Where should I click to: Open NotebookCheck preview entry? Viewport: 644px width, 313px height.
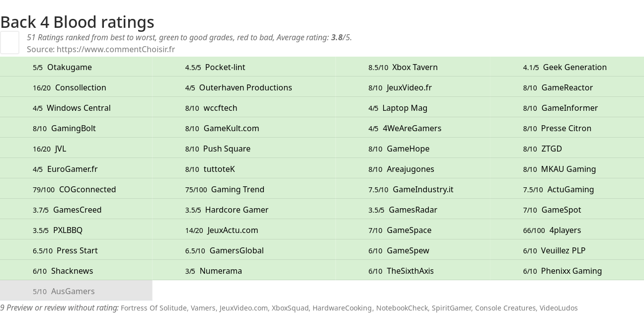pyautogui.click(x=402, y=308)
